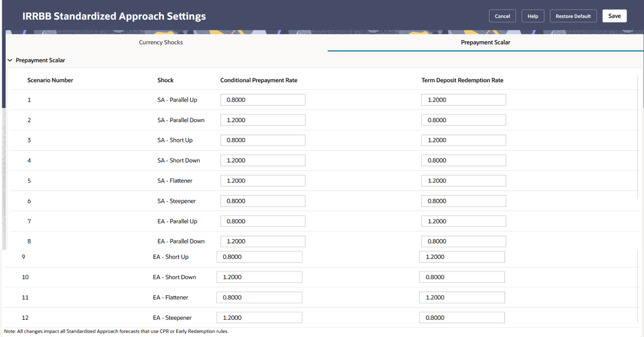
Task: Edit Conditional Prepayment Rate for EA - Parallel Down
Action: [x=263, y=241]
